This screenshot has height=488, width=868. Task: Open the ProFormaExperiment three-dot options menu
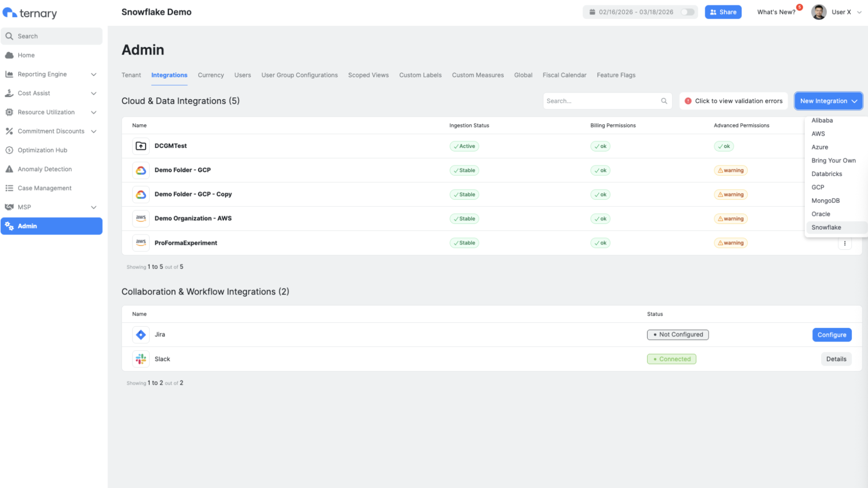click(845, 243)
